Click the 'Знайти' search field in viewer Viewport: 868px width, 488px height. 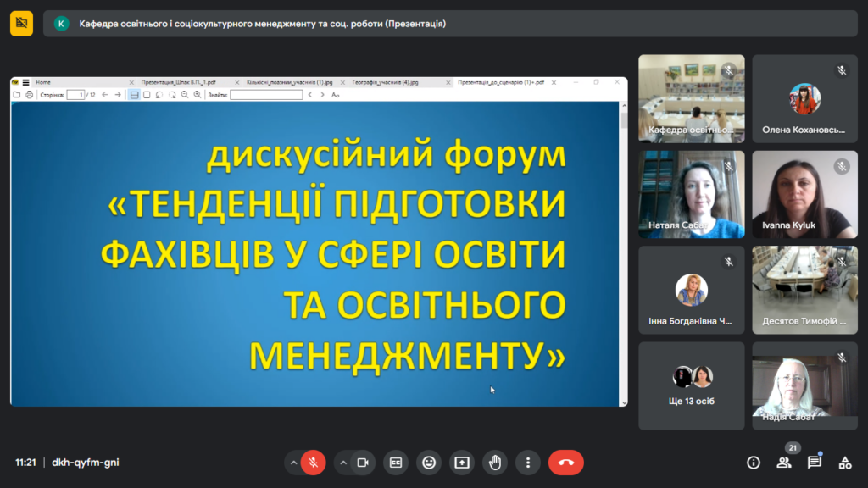click(265, 95)
